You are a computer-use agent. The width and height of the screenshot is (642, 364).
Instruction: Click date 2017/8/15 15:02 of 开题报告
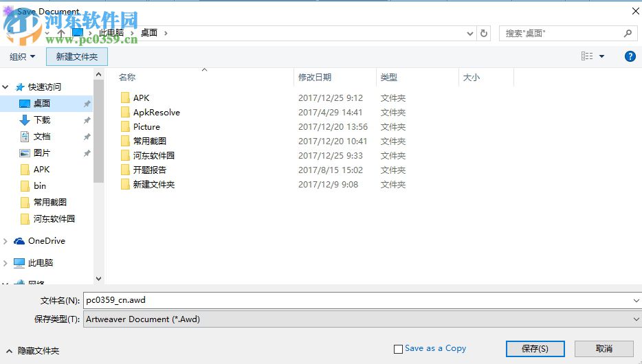[330, 170]
